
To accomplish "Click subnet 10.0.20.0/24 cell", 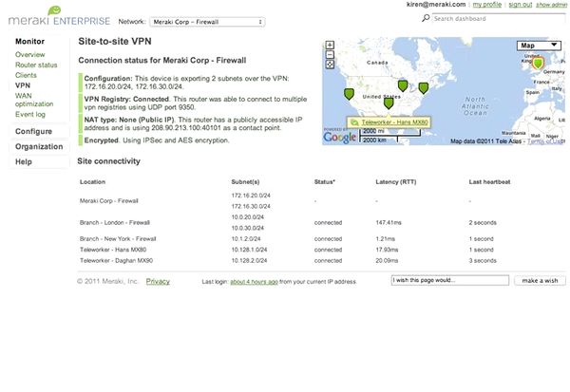I will tap(248, 217).
